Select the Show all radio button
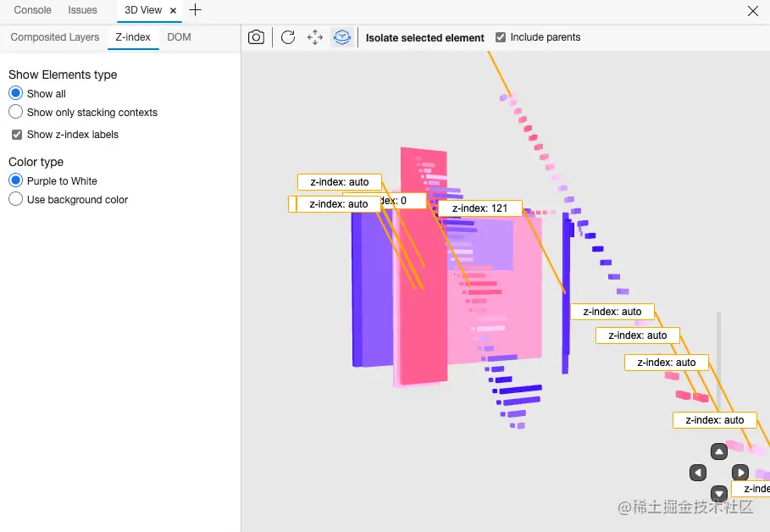This screenshot has height=532, width=770. (16, 93)
